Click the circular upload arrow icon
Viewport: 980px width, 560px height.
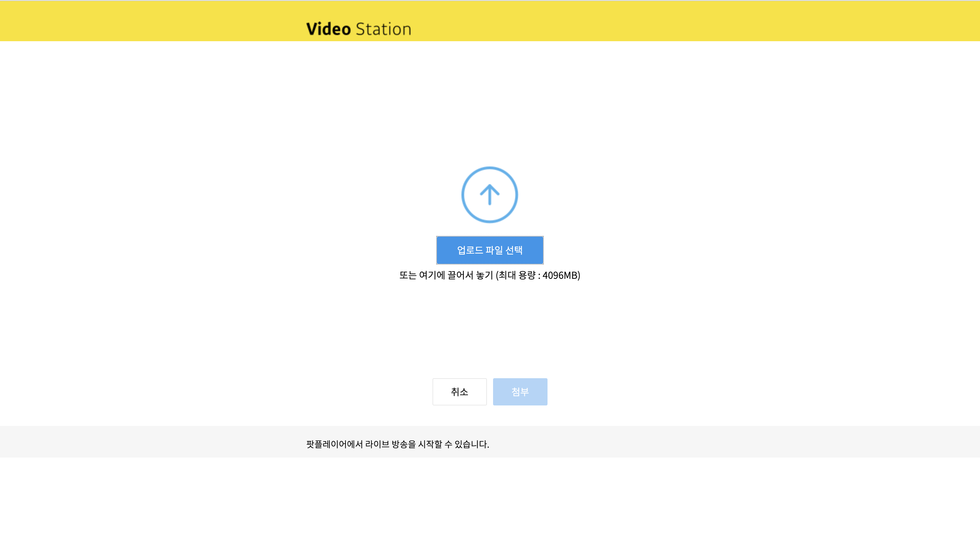pyautogui.click(x=489, y=195)
